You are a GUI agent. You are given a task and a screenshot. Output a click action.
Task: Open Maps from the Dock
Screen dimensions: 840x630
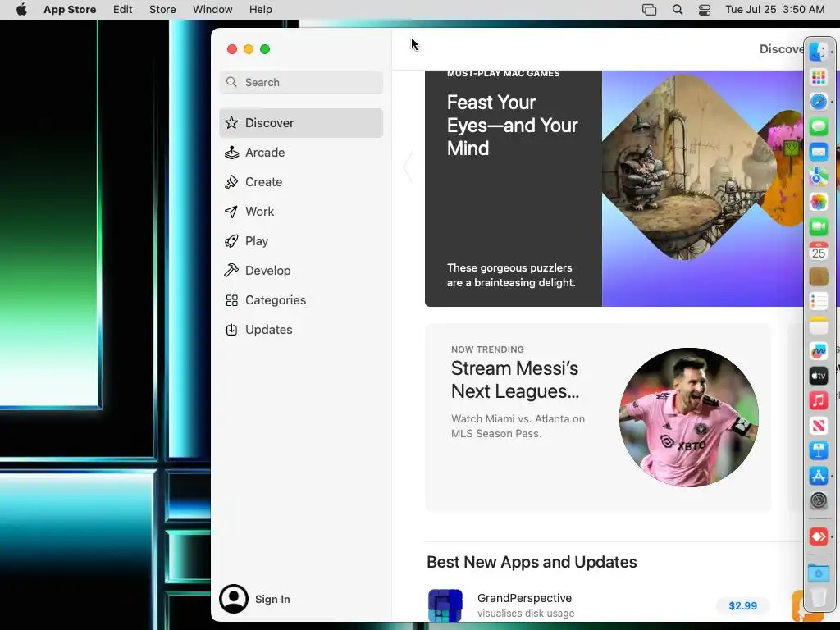point(818,177)
